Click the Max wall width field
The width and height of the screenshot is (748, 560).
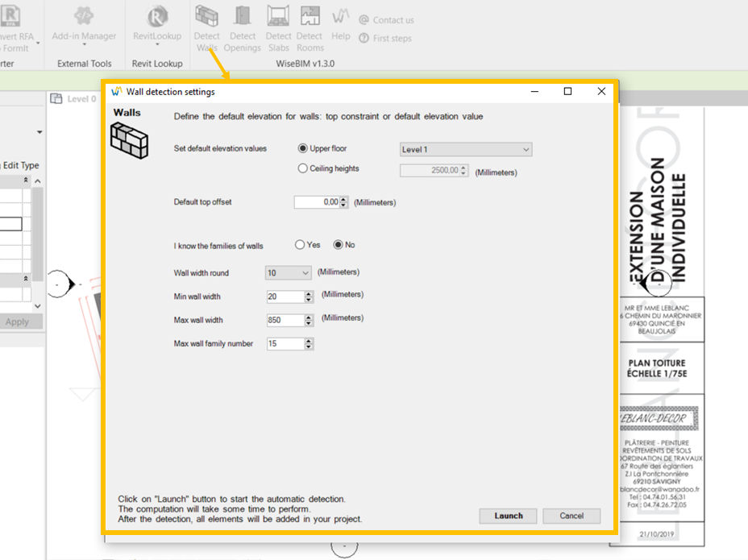point(285,320)
